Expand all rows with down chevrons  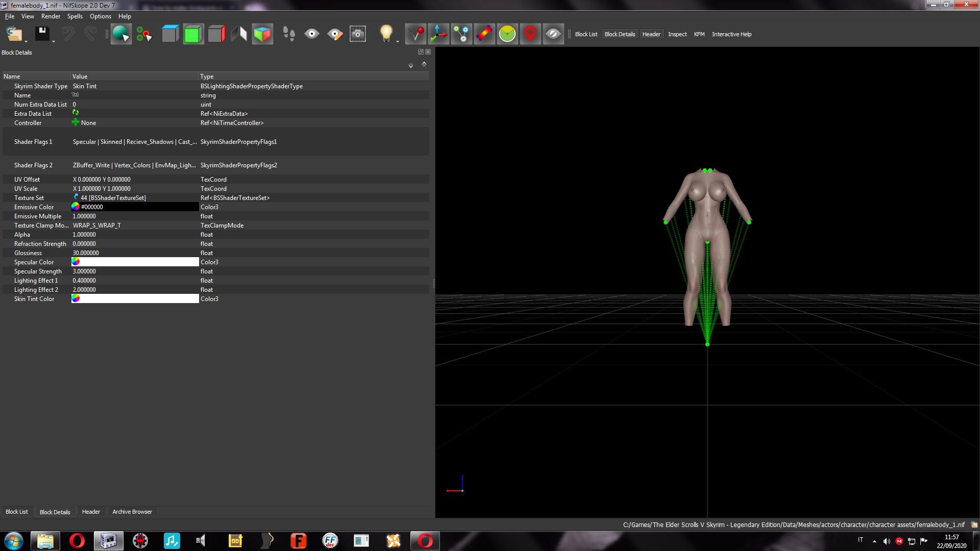point(410,65)
